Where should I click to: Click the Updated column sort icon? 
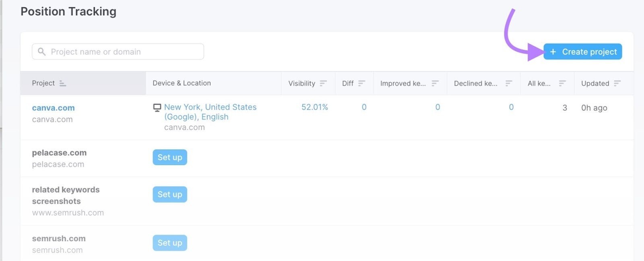point(617,83)
